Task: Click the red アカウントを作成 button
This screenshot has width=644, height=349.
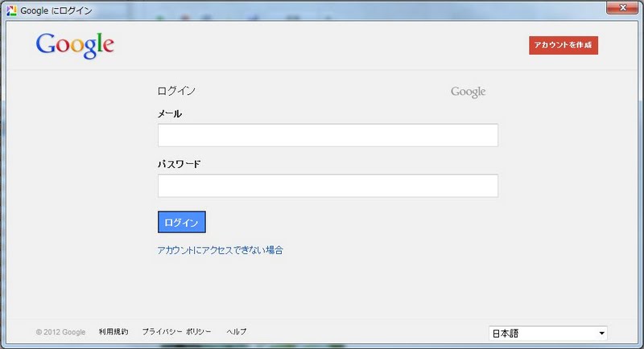Action: (563, 45)
